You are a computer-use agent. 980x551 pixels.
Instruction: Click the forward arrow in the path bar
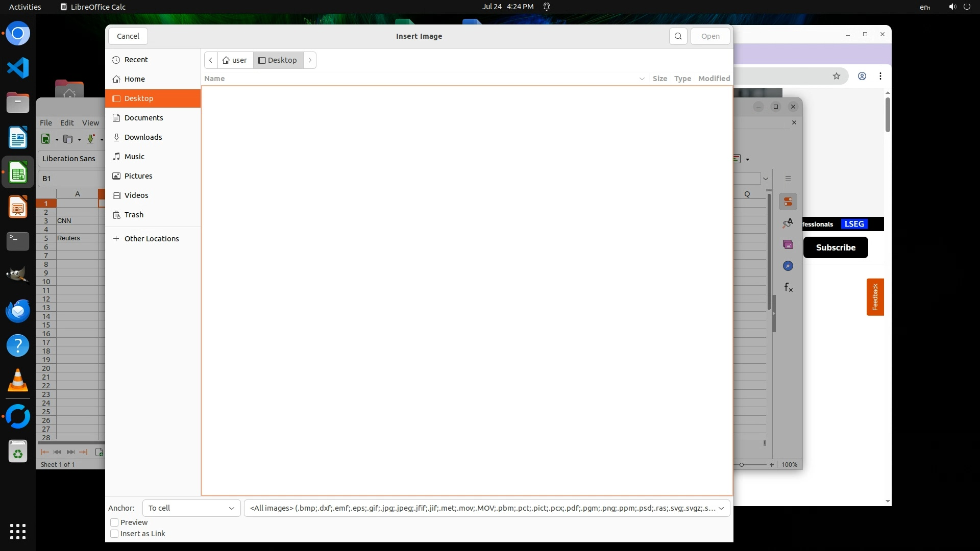310,60
